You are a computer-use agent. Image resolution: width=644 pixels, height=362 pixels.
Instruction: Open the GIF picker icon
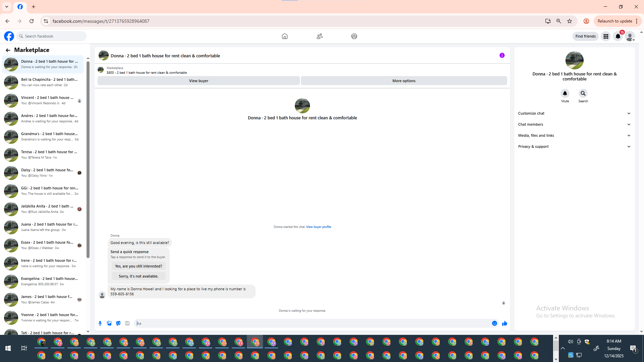coord(127,323)
